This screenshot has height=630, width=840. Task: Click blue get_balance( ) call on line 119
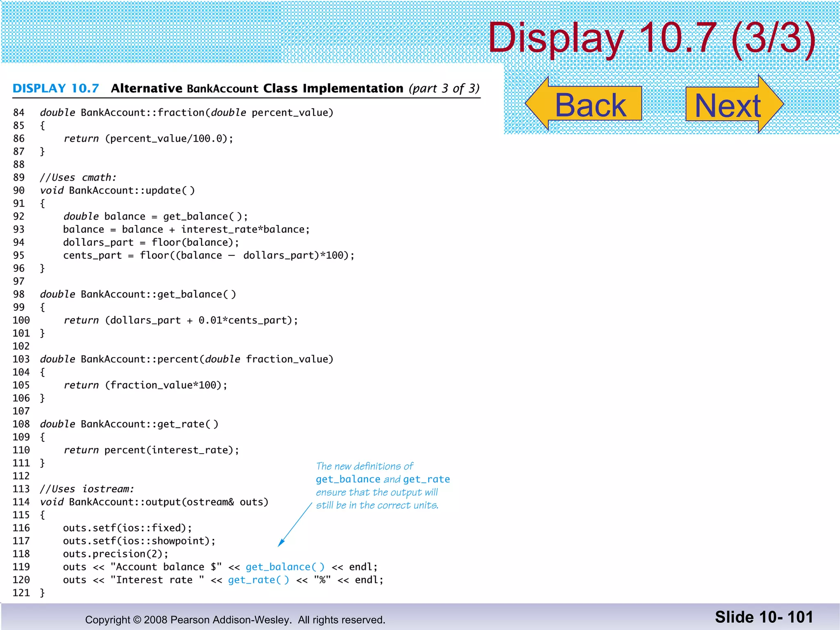[x=285, y=567]
